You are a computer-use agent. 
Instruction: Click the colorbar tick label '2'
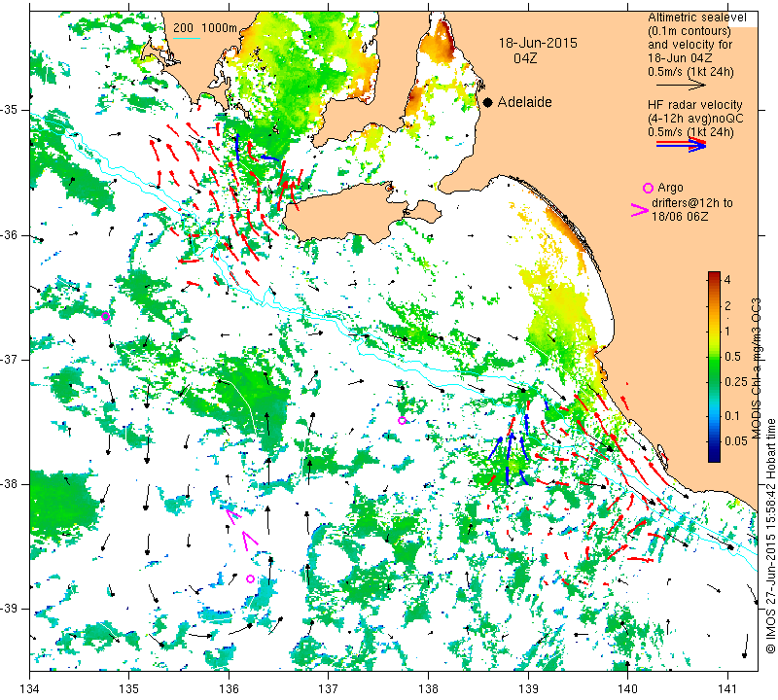(727, 305)
